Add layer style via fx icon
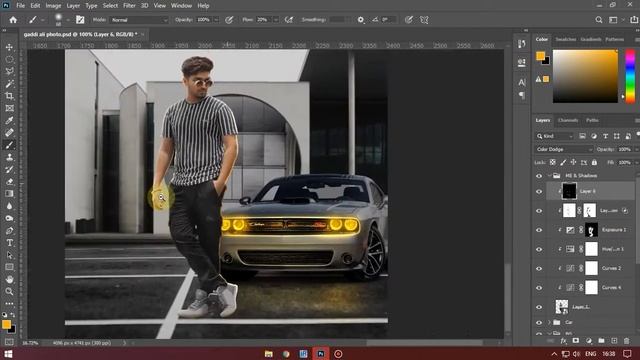The height and width of the screenshot is (360, 640). point(563,340)
